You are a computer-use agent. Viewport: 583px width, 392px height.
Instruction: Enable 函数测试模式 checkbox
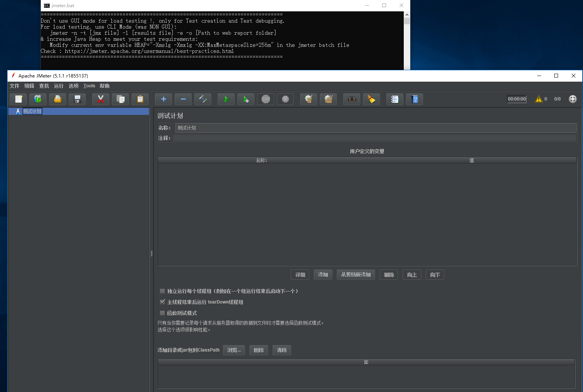(162, 313)
